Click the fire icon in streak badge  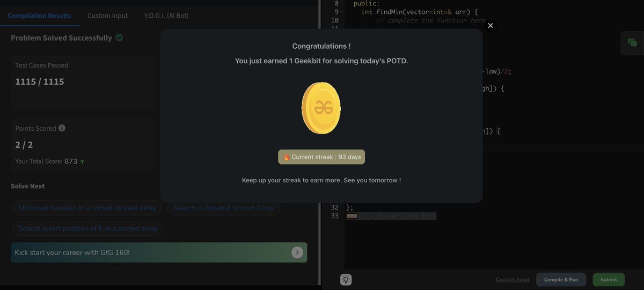click(x=287, y=157)
